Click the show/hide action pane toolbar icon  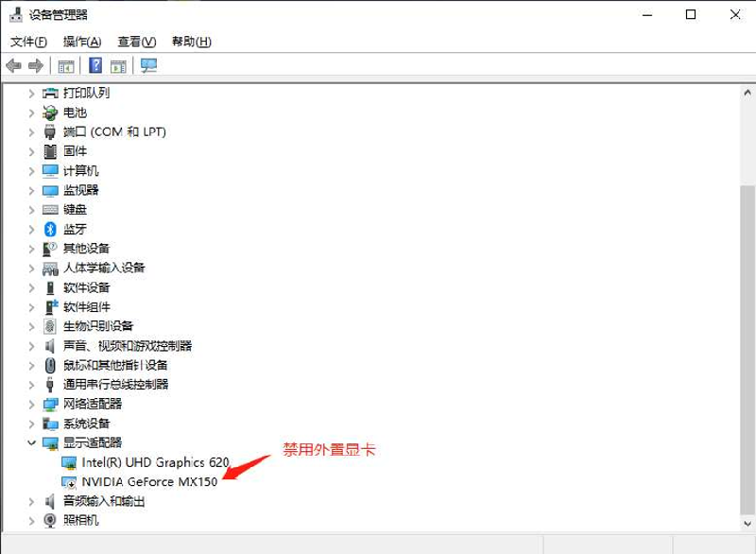[118, 65]
